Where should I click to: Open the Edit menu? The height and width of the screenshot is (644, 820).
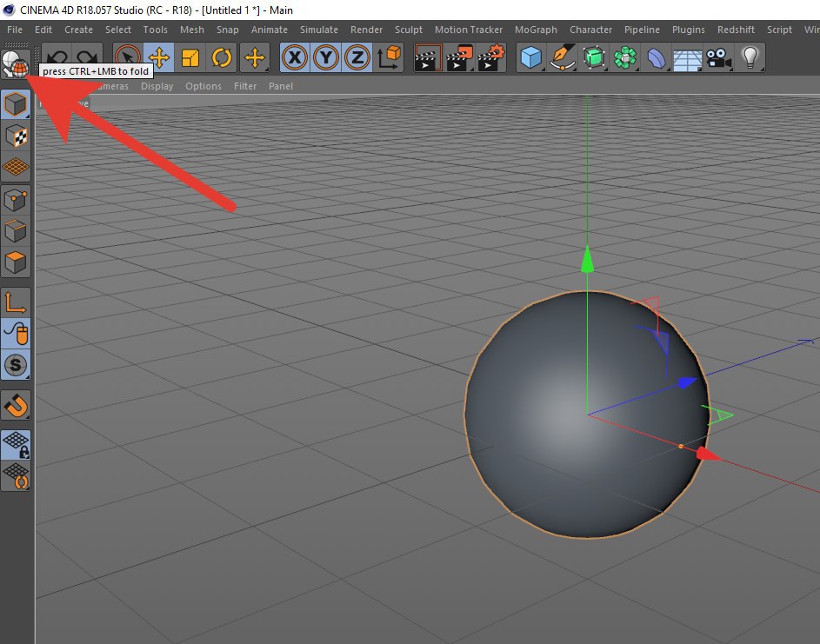point(43,30)
